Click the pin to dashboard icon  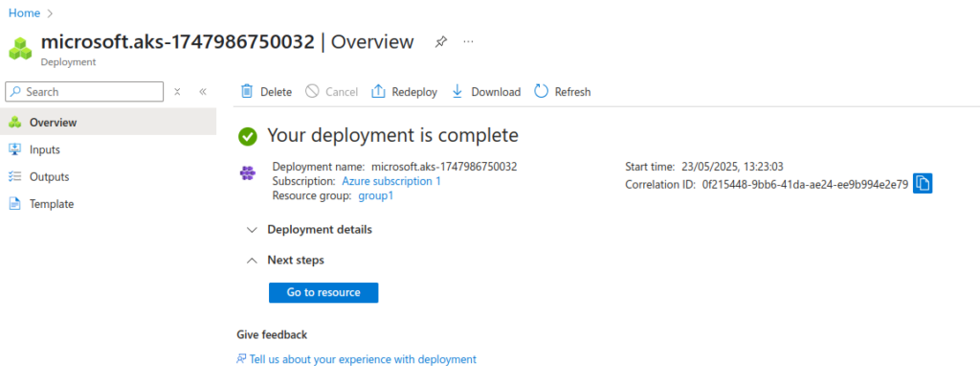[x=441, y=42]
